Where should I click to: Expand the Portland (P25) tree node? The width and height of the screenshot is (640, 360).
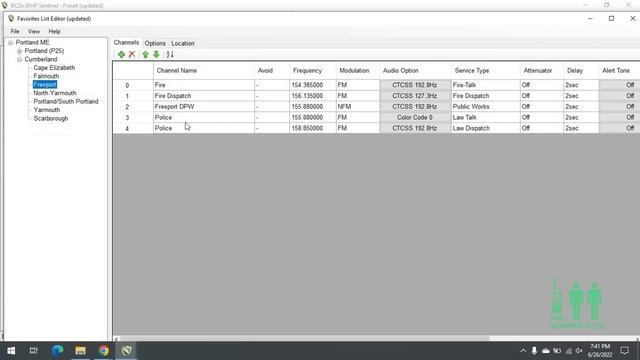19,51
